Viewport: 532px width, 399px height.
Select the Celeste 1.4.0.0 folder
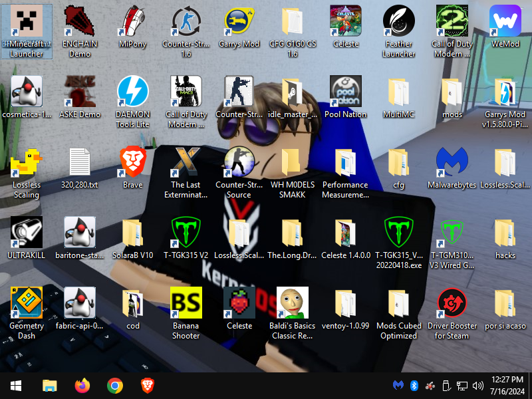(x=345, y=238)
